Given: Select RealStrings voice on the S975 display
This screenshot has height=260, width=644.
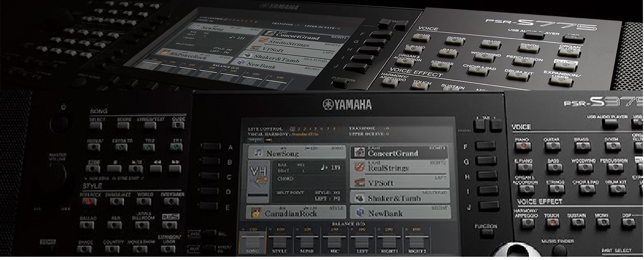Looking at the screenshot, I should (x=400, y=167).
